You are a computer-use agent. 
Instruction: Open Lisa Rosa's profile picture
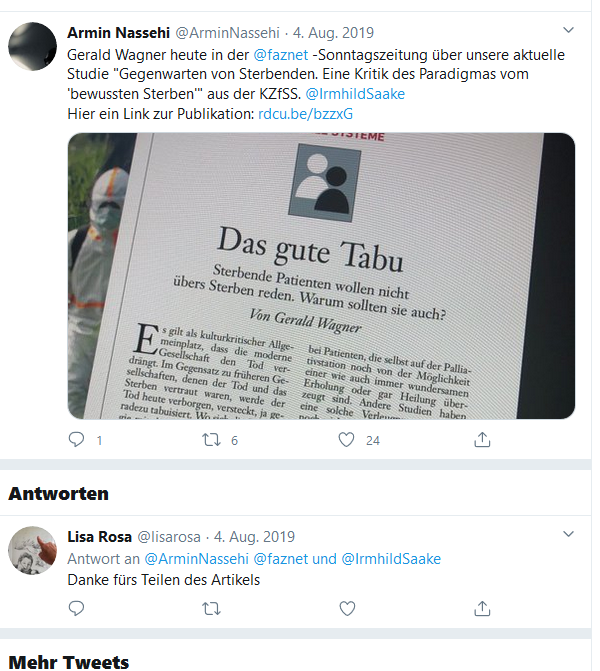[x=33, y=550]
